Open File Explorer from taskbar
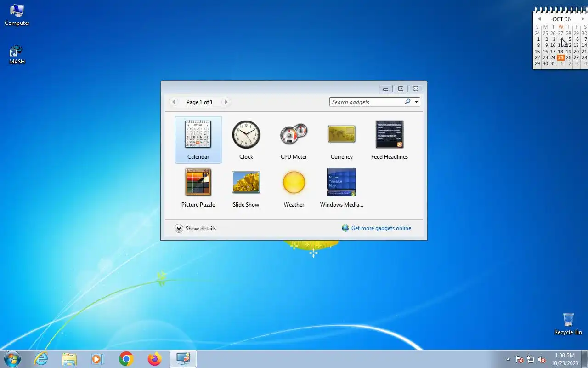588x368 pixels. (69, 359)
